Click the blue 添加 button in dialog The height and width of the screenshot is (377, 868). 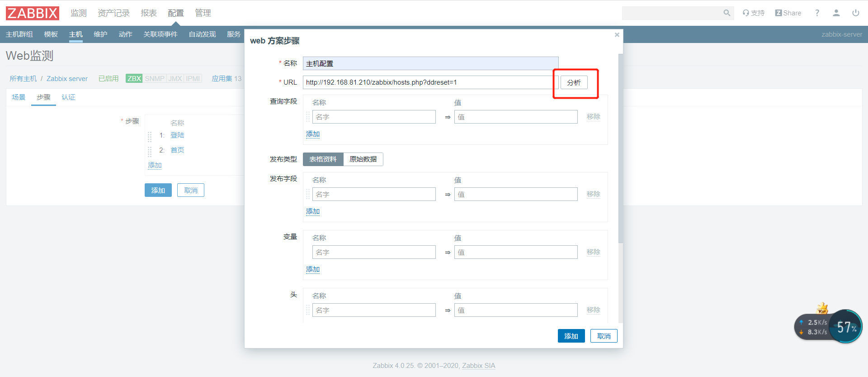tap(571, 336)
